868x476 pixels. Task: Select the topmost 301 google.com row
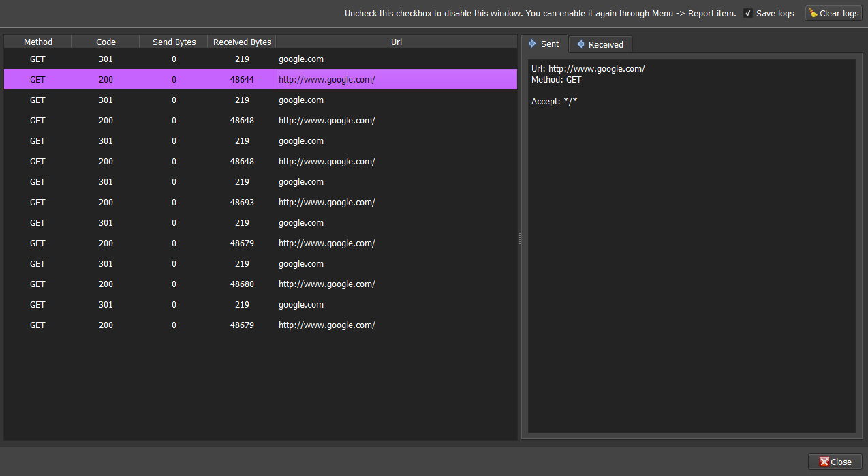(x=242, y=59)
